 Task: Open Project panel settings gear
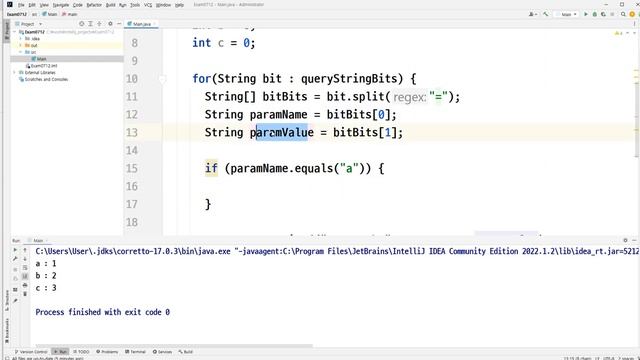[110, 24]
